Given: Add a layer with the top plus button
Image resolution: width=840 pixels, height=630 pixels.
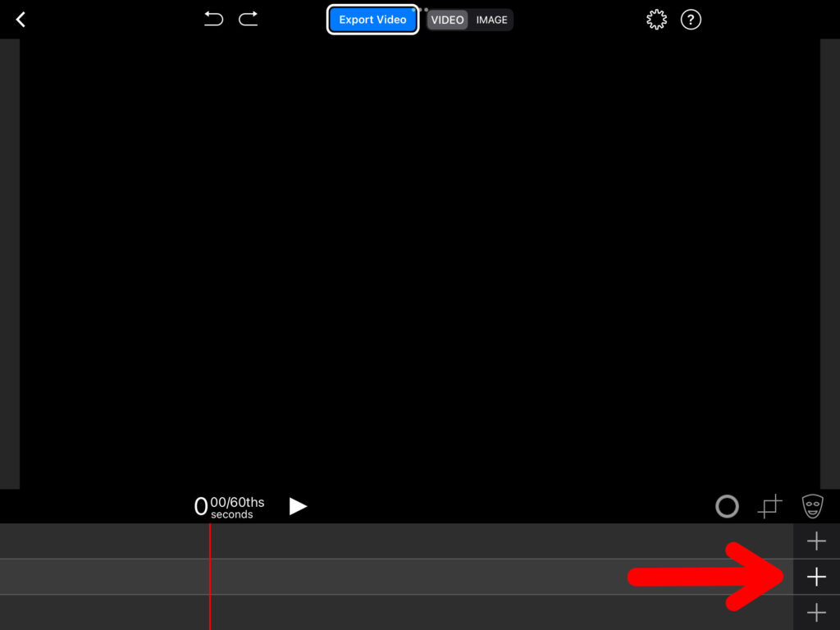Looking at the screenshot, I should 816,541.
